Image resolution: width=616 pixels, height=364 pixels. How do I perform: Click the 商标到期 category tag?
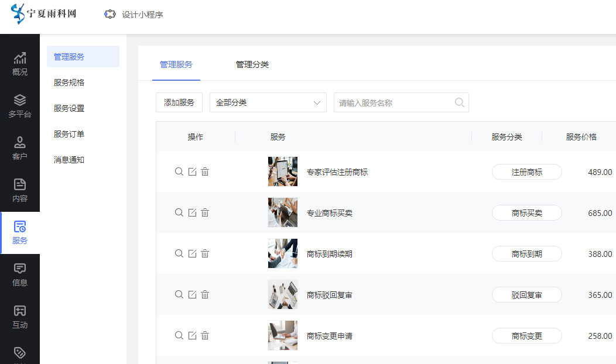pyautogui.click(x=527, y=253)
